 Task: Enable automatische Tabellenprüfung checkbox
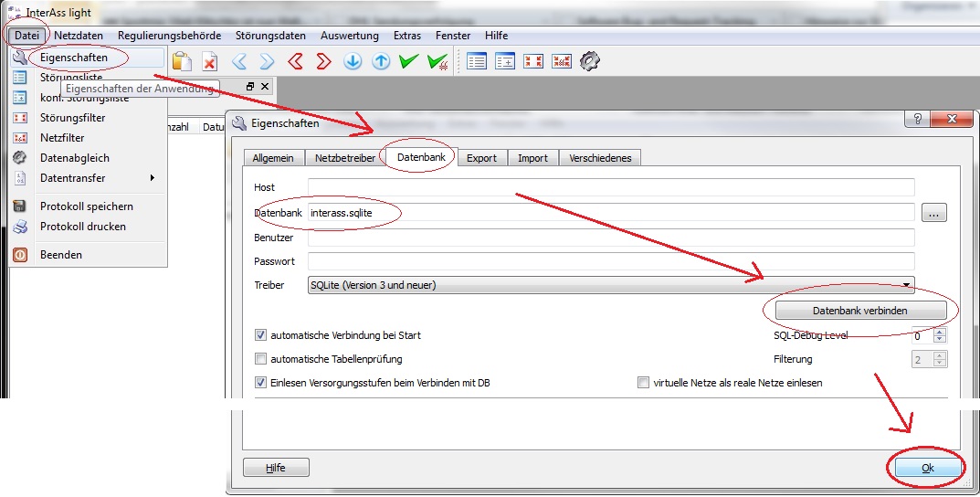point(260,359)
